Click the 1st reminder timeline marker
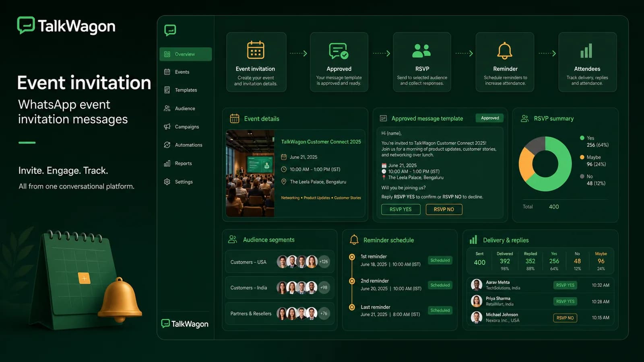Screen dimensions: 644x362 point(352,257)
